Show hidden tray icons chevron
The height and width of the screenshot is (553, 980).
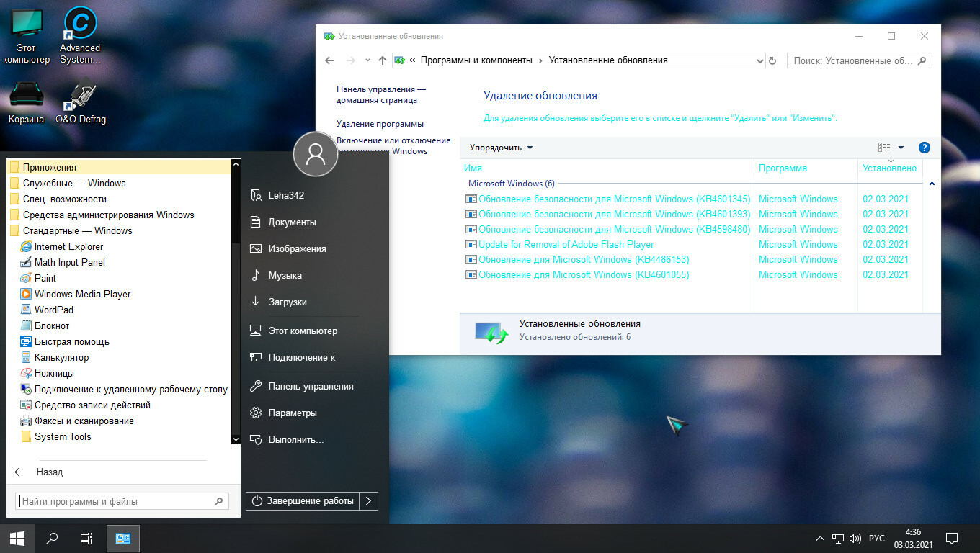pyautogui.click(x=820, y=538)
